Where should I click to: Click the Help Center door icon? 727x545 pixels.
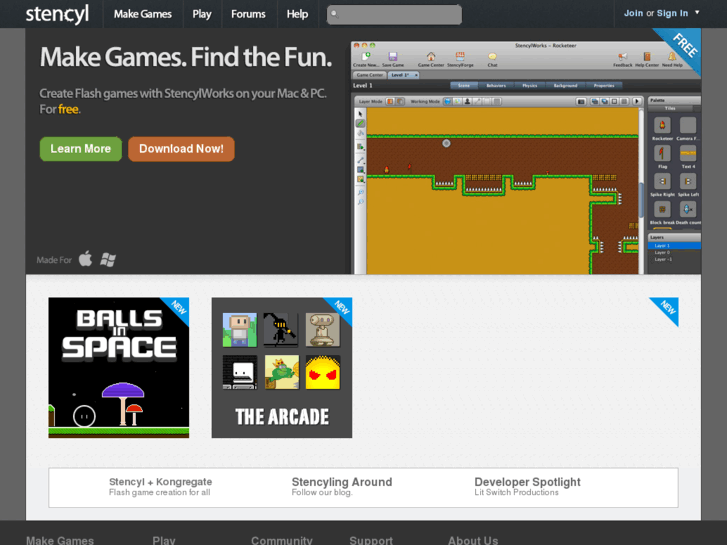[x=647, y=59]
